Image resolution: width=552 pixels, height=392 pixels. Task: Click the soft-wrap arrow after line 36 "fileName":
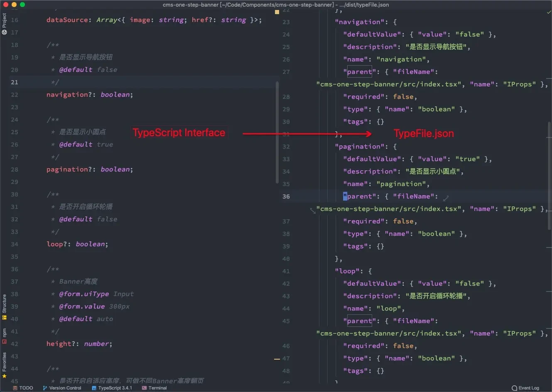point(446,198)
